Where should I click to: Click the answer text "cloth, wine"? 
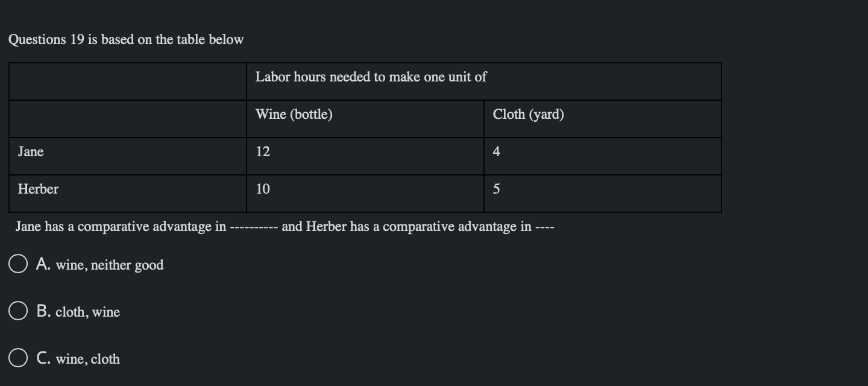(89, 312)
